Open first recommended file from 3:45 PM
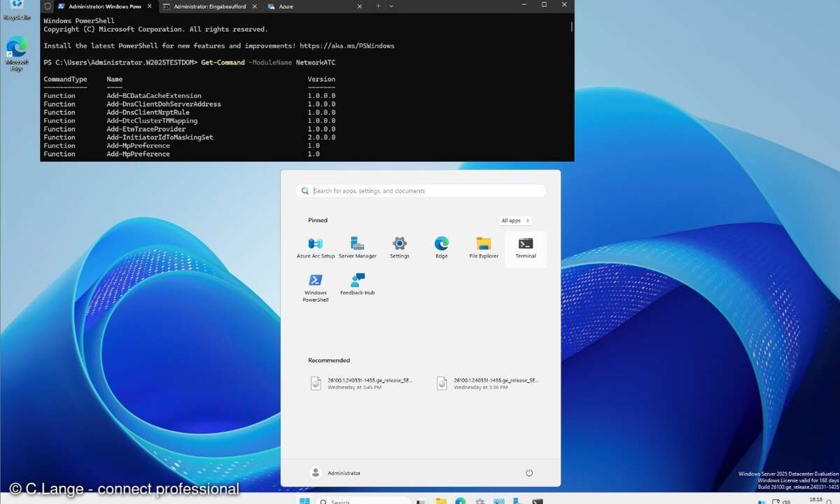Screen dimensions: 840x504 tap(362, 383)
